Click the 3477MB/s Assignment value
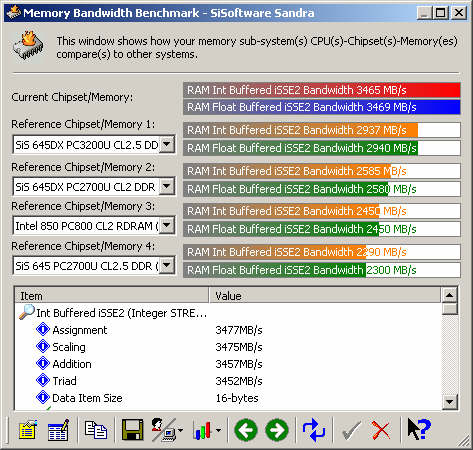Image resolution: width=473 pixels, height=450 pixels. tap(239, 330)
